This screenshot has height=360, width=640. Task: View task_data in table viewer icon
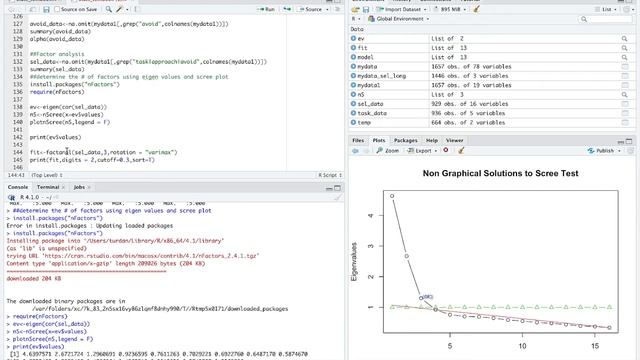coord(624,113)
